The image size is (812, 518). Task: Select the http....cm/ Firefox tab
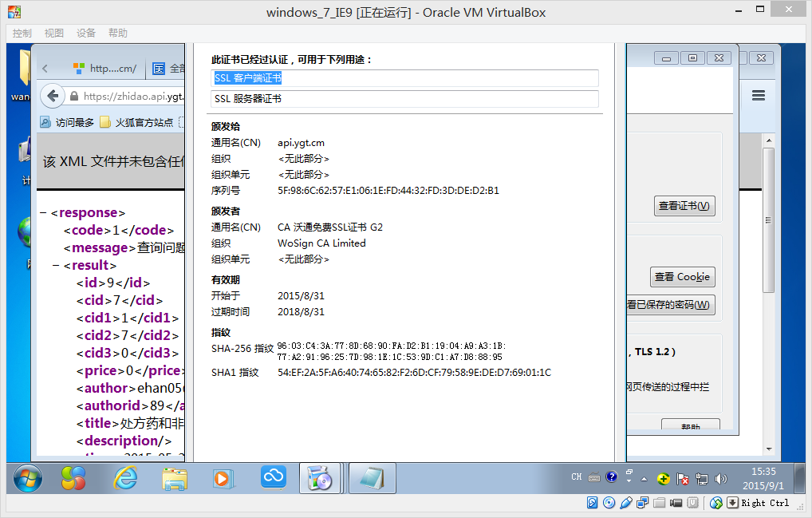click(x=104, y=68)
